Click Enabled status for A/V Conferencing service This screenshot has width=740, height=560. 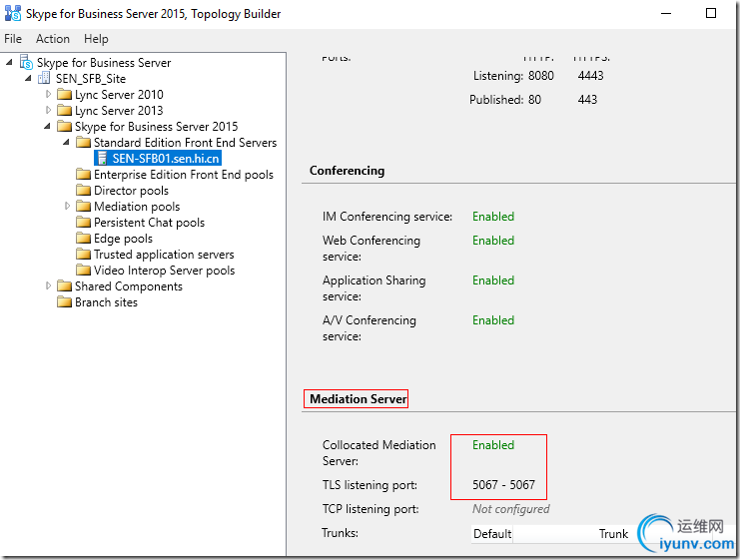tap(493, 319)
